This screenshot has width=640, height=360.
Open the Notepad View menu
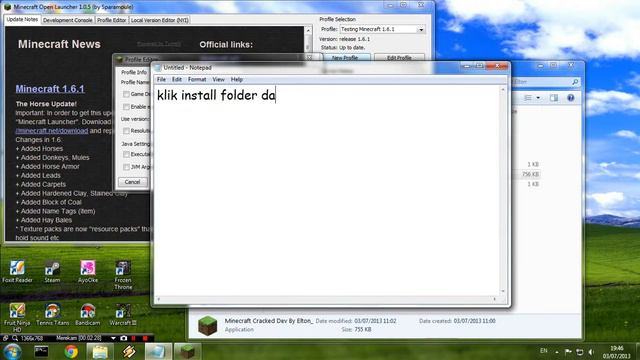coord(218,80)
